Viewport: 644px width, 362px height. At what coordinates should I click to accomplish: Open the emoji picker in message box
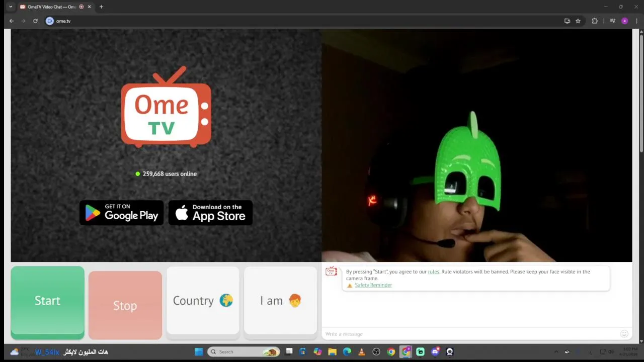[x=624, y=334]
